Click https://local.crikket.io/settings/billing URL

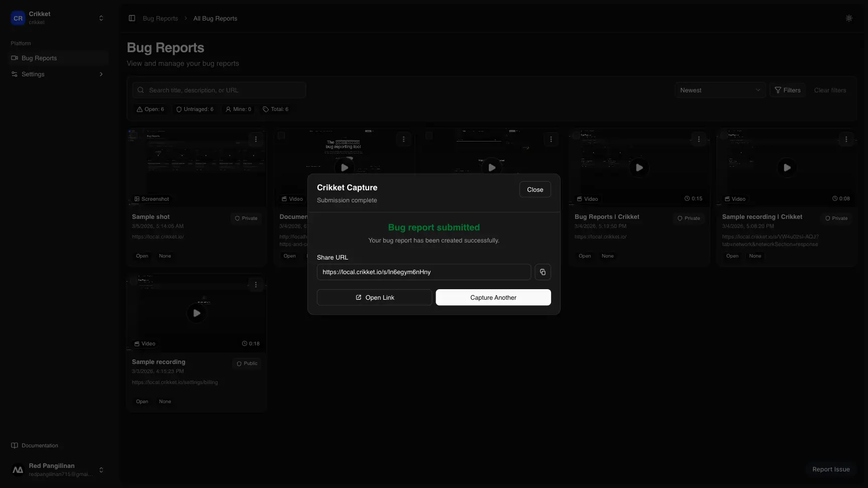[175, 383]
